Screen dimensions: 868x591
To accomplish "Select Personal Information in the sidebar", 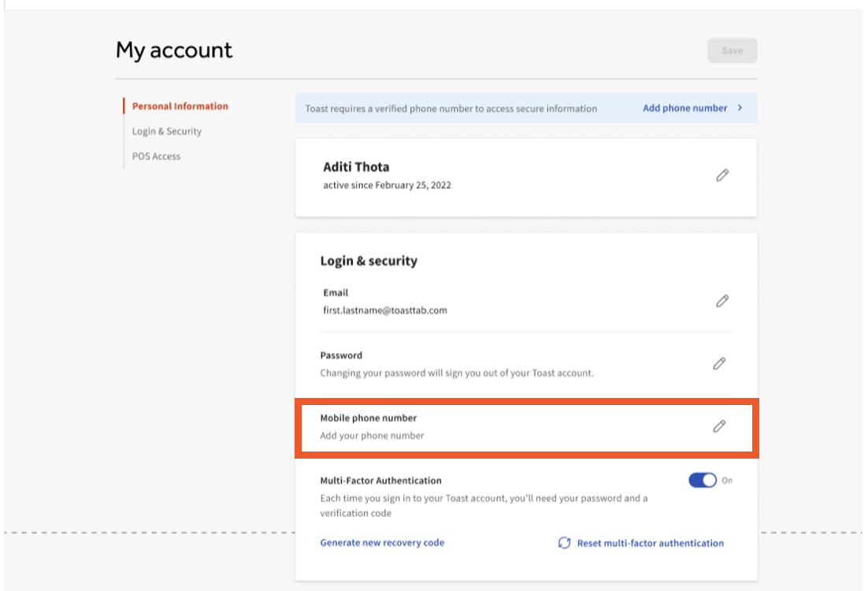I will [x=179, y=105].
